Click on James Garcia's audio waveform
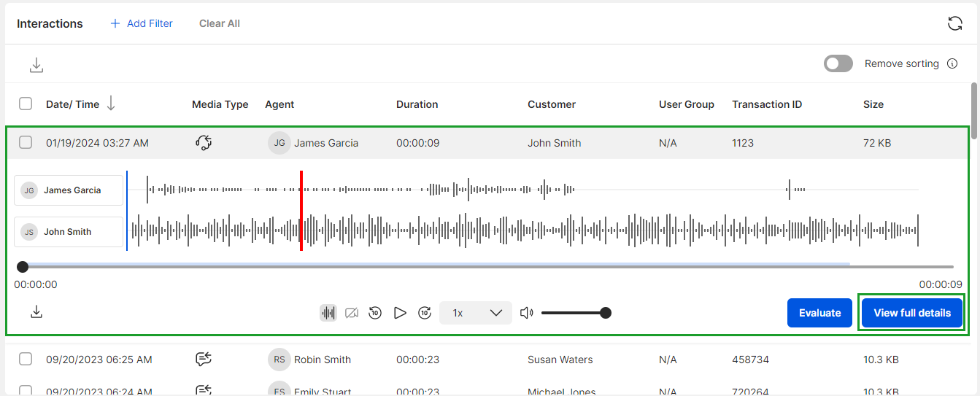Screen dimensions: 980x396 click(x=524, y=190)
